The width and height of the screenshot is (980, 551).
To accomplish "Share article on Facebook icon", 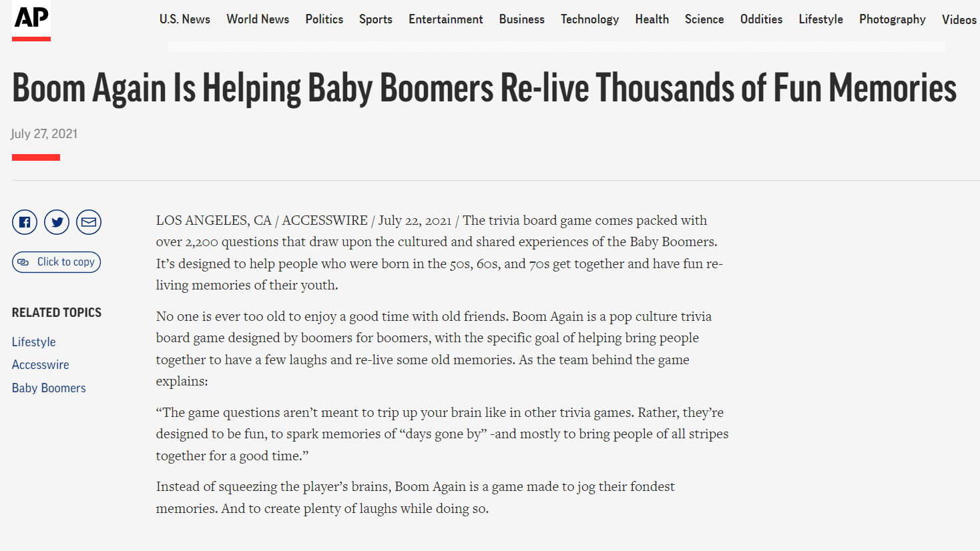I will (x=25, y=222).
